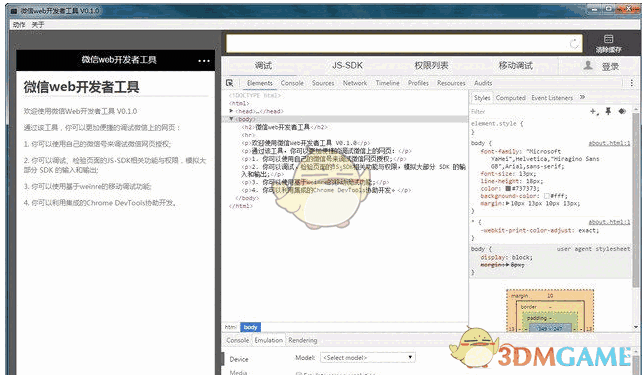Click the clear cache icon
Screen dimensions: 642x375
point(608,39)
